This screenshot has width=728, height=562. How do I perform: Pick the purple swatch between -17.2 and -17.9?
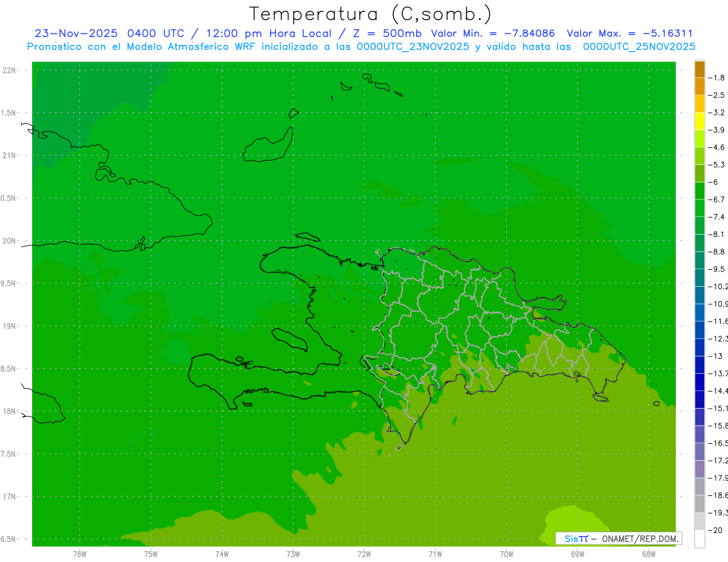tap(699, 469)
